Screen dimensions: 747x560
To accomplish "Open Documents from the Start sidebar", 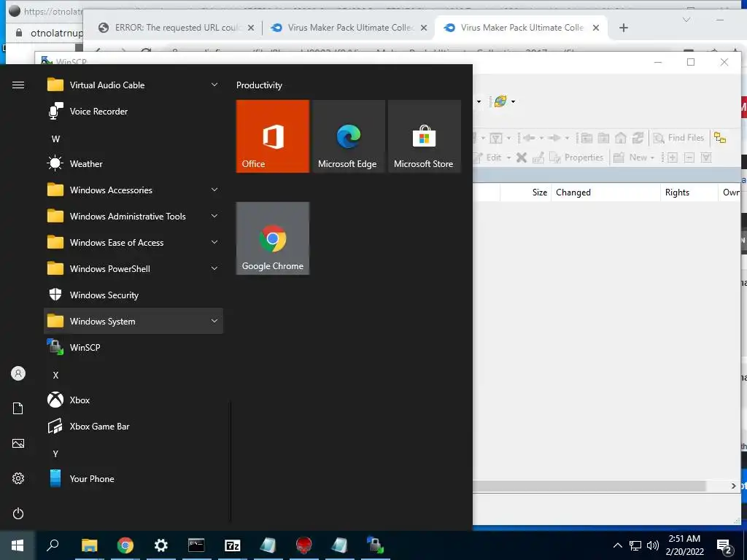I will (18, 408).
